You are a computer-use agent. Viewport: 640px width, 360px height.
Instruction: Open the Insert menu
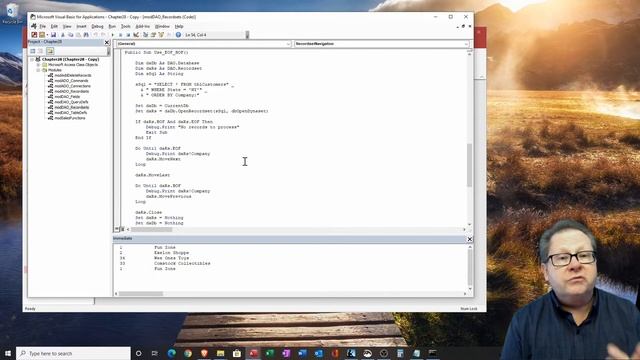81,27
